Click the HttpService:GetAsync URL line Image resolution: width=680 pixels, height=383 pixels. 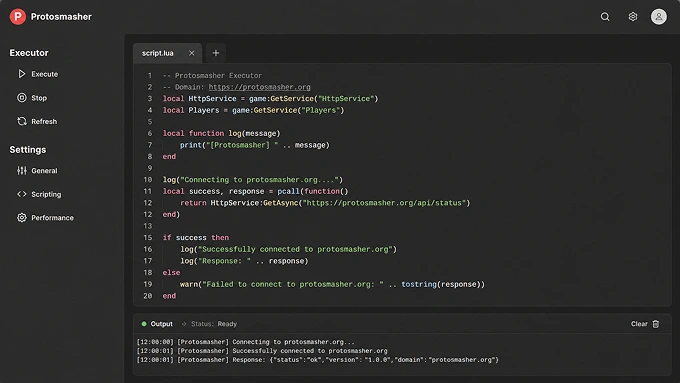click(x=325, y=203)
